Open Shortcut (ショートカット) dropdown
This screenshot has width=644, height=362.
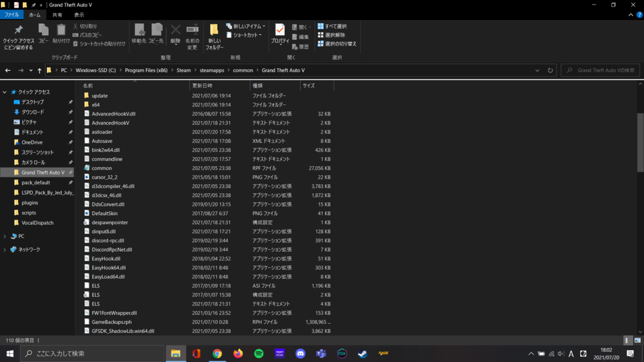244,35
